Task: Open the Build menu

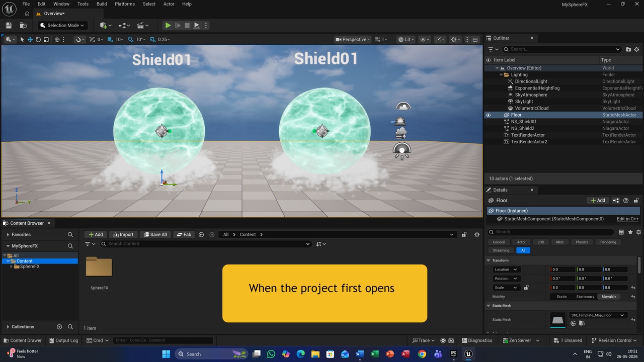Action: coord(102,4)
